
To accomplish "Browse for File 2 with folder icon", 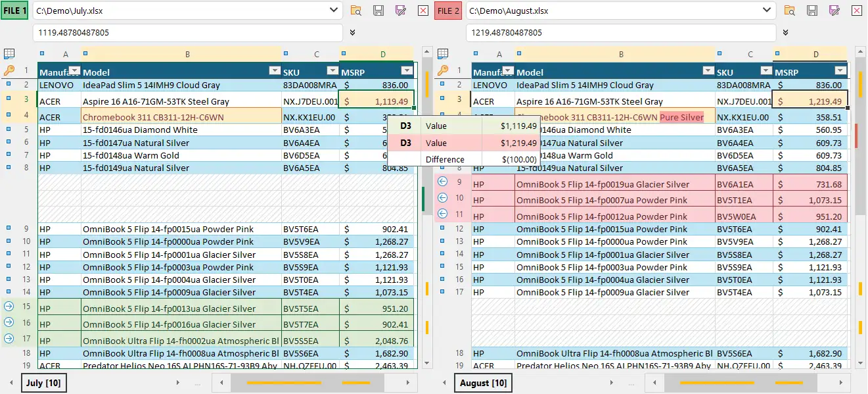I will (x=789, y=11).
